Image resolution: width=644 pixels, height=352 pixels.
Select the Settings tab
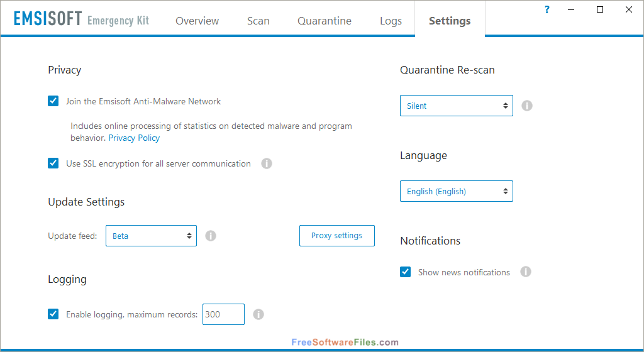(450, 21)
